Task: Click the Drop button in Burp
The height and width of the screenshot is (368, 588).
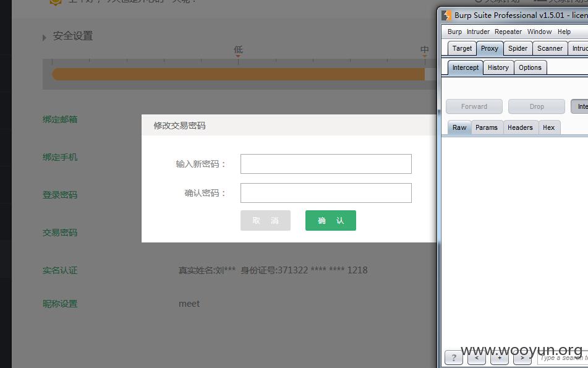Action: click(537, 106)
